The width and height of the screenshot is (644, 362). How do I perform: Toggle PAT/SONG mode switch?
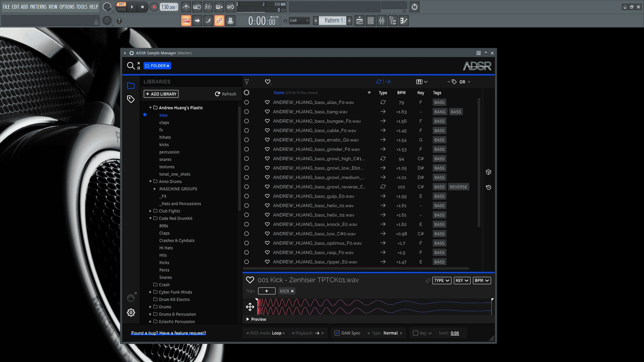click(121, 7)
